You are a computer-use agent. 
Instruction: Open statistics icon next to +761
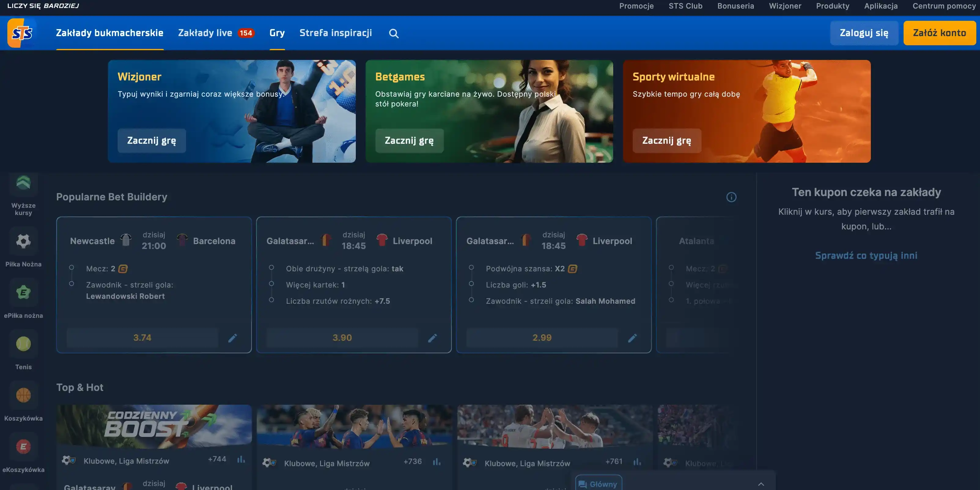(637, 462)
